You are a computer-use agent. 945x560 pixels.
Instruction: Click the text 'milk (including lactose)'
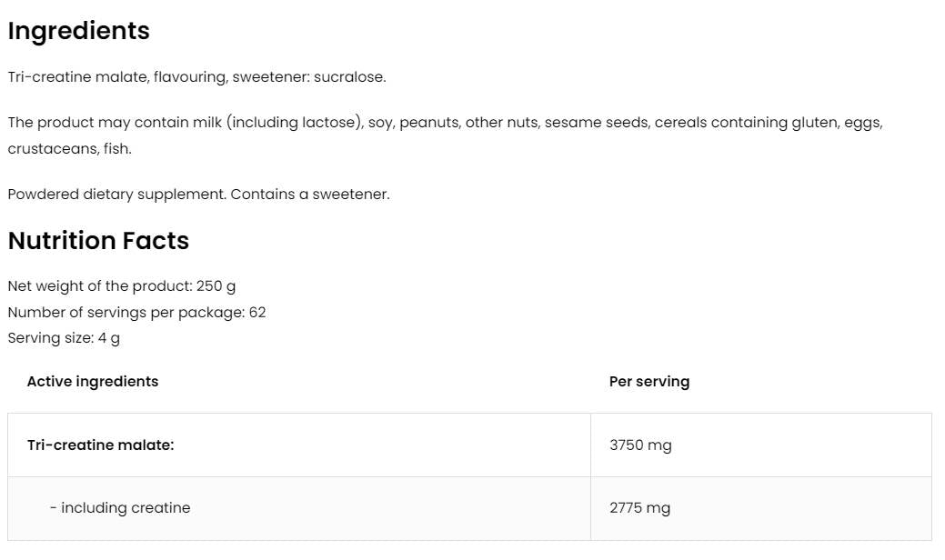(276, 123)
